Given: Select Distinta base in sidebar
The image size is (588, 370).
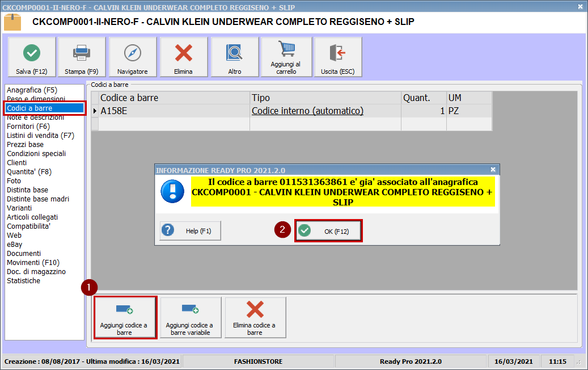Looking at the screenshot, I should (27, 190).
